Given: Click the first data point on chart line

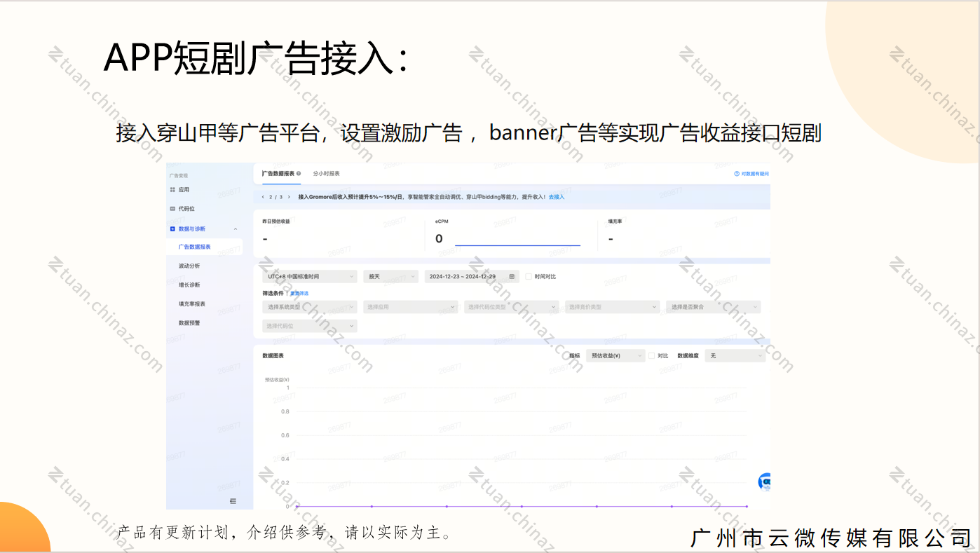Looking at the screenshot, I should click(297, 506).
